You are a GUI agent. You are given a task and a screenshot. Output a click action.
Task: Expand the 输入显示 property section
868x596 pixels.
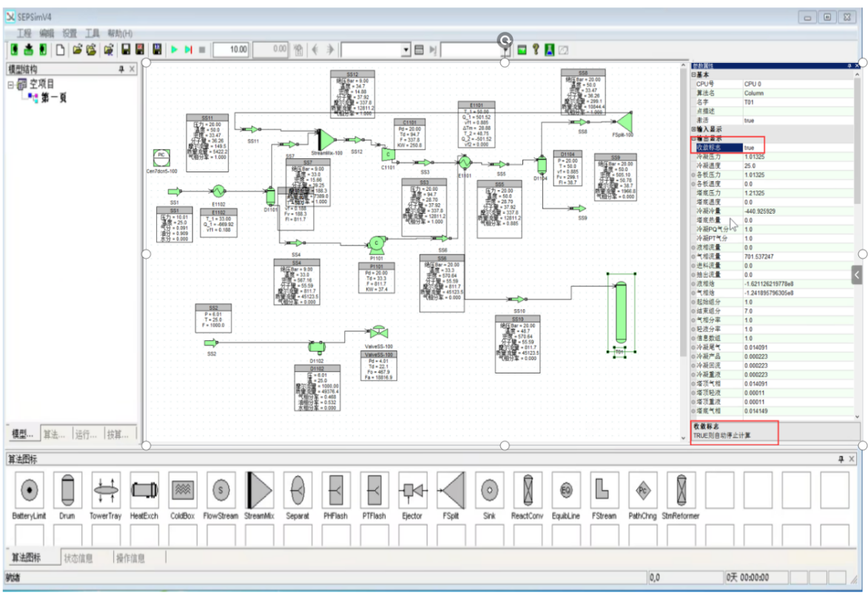693,129
